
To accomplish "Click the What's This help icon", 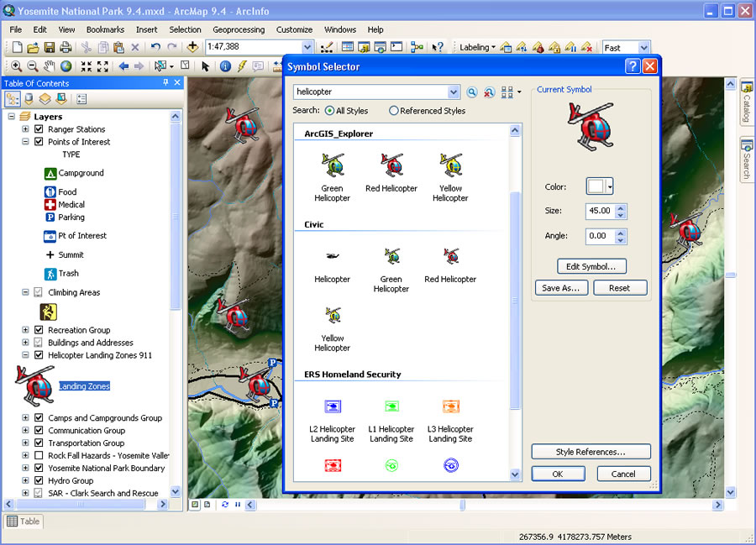I will point(438,47).
